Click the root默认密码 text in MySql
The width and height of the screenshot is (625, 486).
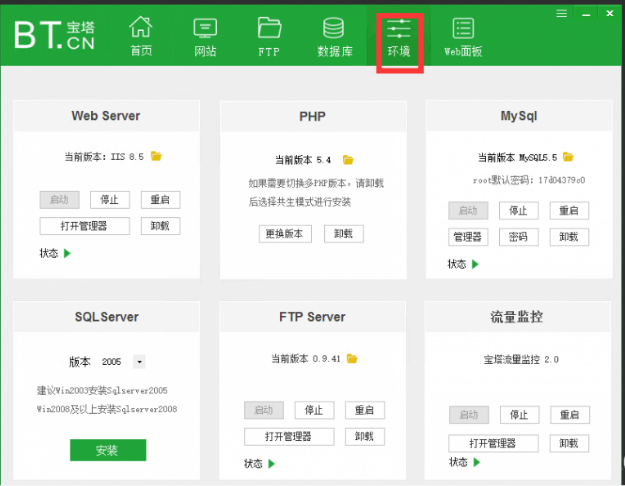529,180
